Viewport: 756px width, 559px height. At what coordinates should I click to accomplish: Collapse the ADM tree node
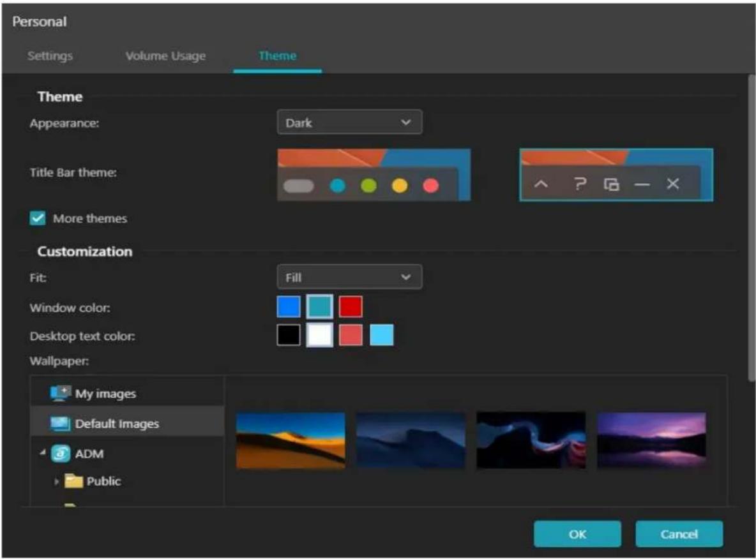42,454
